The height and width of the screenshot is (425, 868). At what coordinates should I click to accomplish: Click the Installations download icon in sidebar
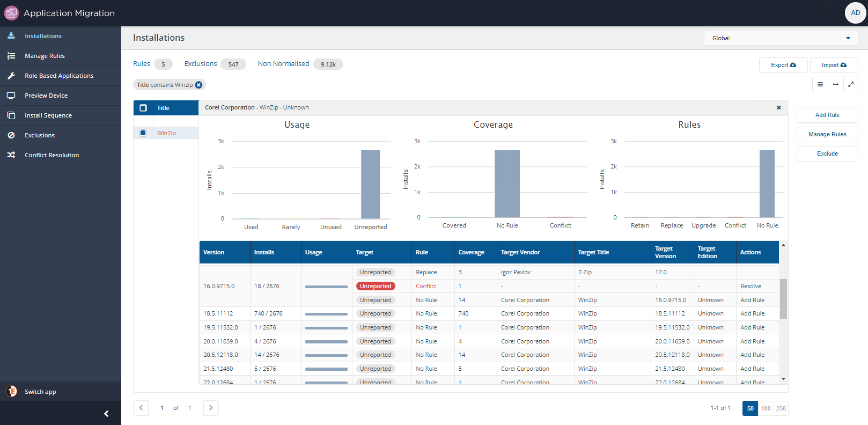pyautogui.click(x=11, y=36)
